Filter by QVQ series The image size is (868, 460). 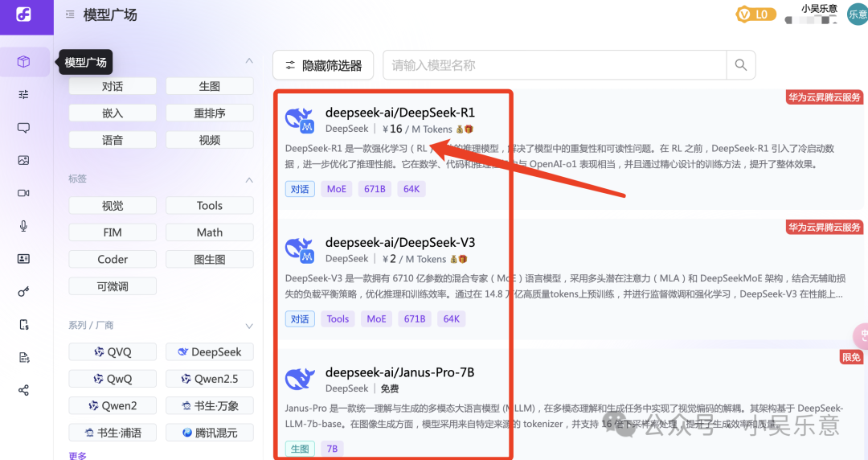pos(113,352)
